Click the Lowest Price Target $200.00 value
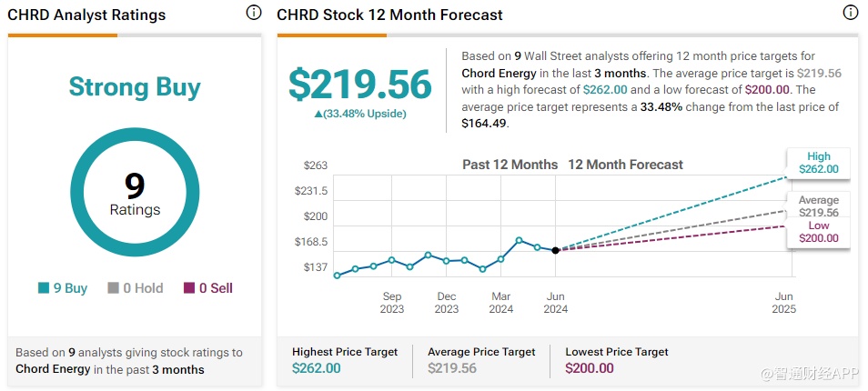This screenshot has width=868, height=391. pyautogui.click(x=590, y=368)
